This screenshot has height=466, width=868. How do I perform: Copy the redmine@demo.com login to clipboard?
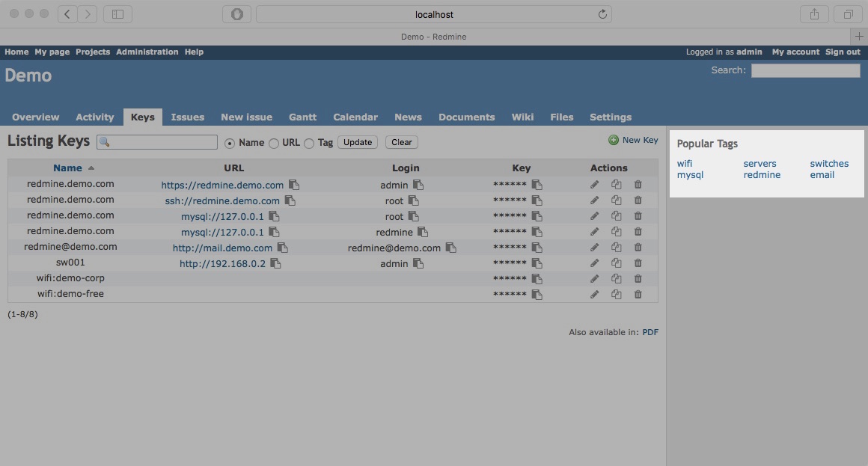click(450, 248)
